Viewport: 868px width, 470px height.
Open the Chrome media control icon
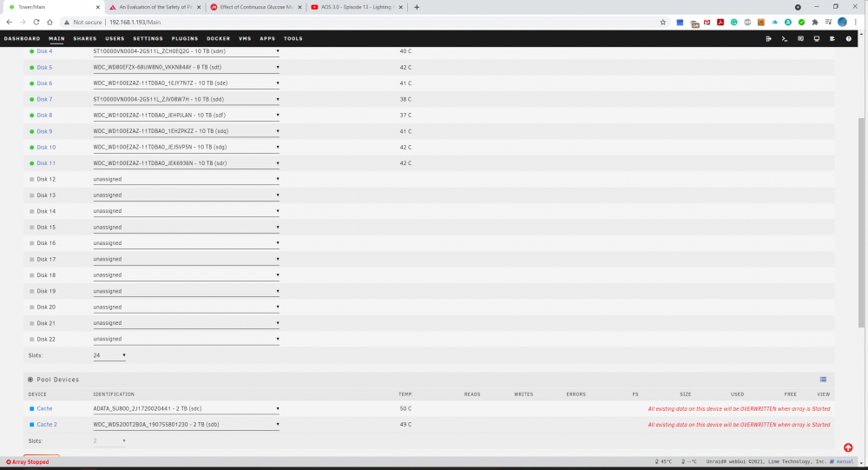click(828, 23)
